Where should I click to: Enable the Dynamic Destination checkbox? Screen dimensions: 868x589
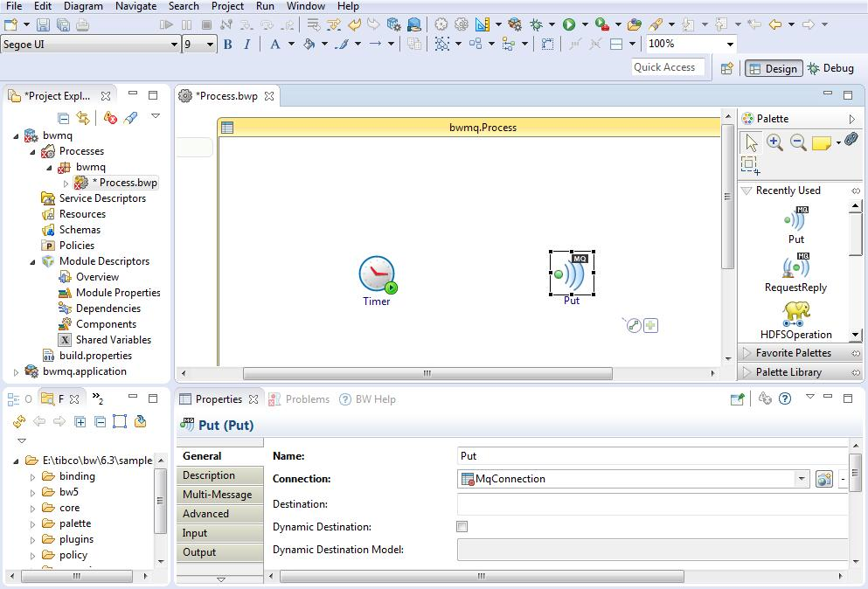[462, 526]
